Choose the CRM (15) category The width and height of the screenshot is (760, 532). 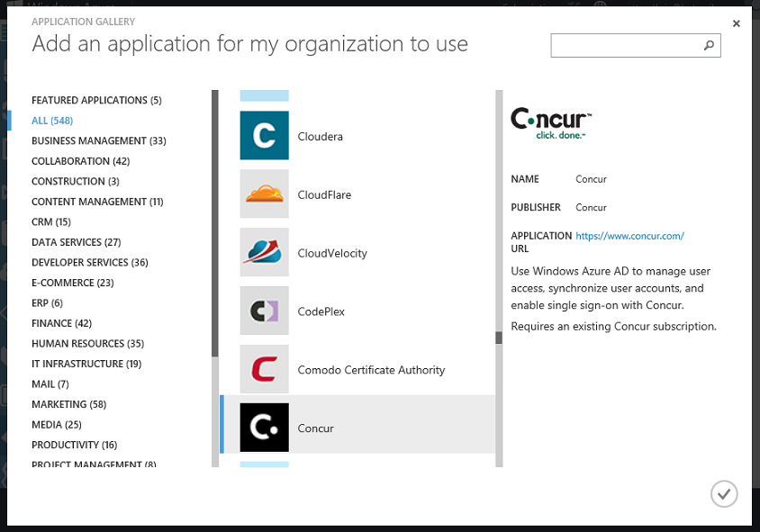point(51,222)
